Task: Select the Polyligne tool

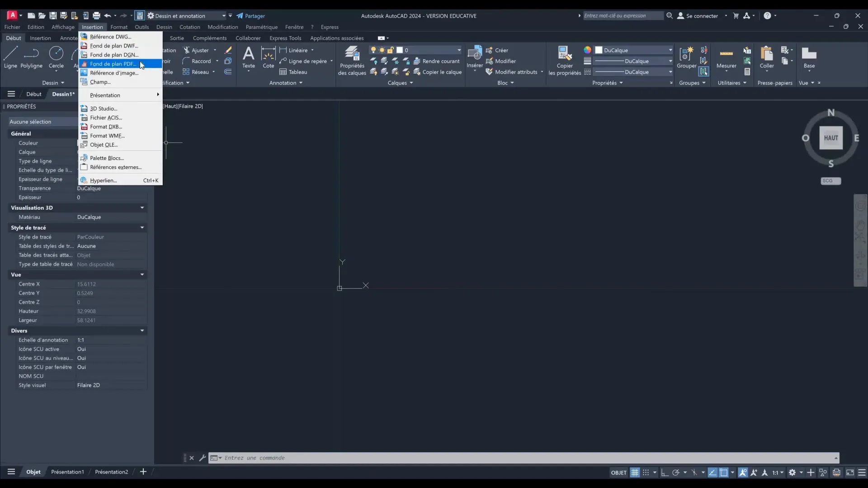Action: pyautogui.click(x=31, y=57)
